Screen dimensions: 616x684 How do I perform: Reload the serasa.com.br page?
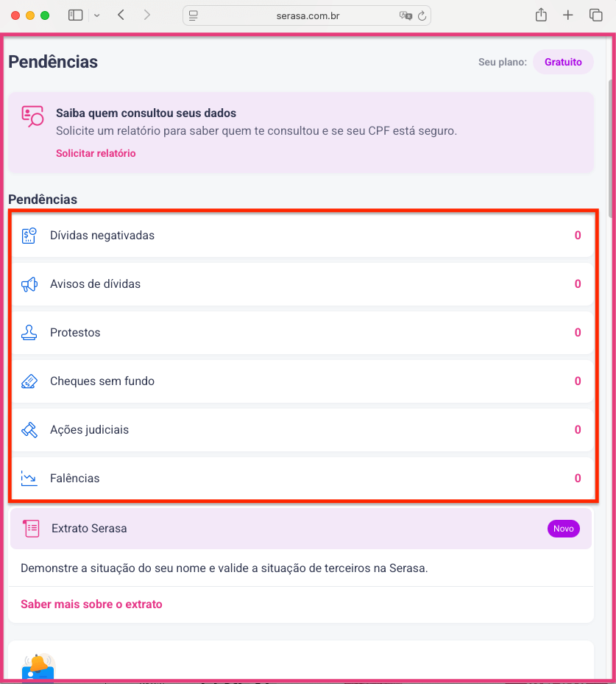point(422,15)
